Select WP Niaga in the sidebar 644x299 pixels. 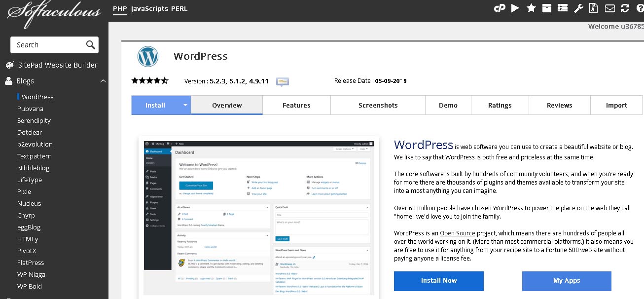click(x=31, y=275)
